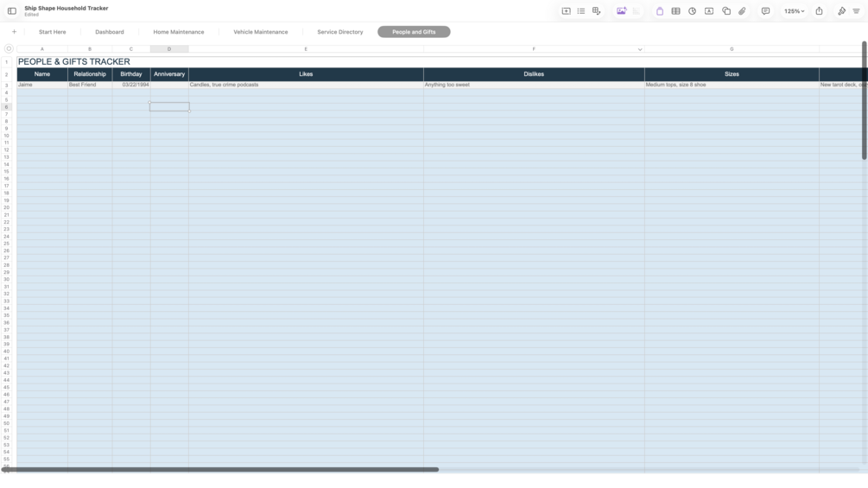Click the insert sheet toolbar icon
This screenshot has width=868, height=488.
[566, 11]
